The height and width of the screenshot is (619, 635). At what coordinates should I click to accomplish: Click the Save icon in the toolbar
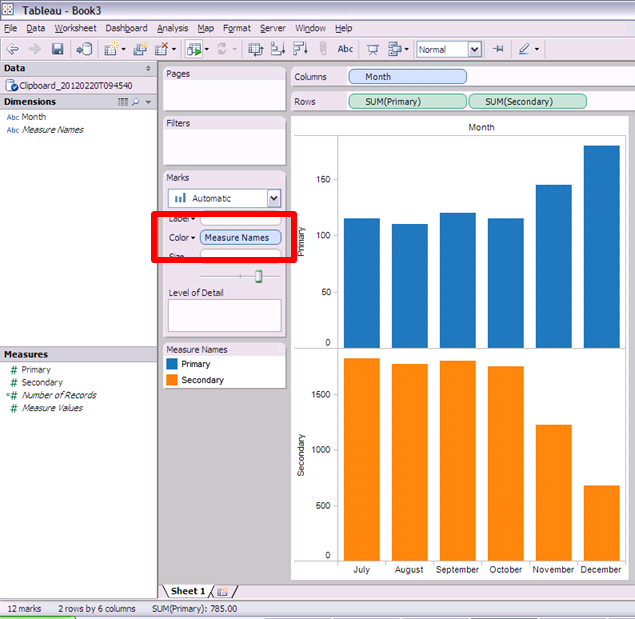[57, 49]
